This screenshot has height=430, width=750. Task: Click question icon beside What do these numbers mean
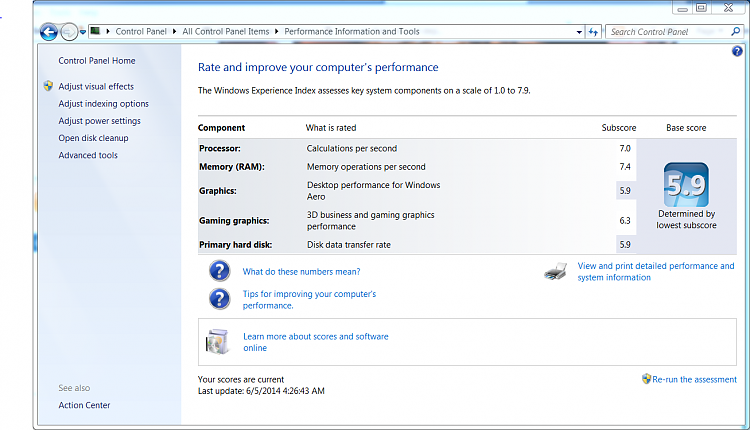point(220,271)
